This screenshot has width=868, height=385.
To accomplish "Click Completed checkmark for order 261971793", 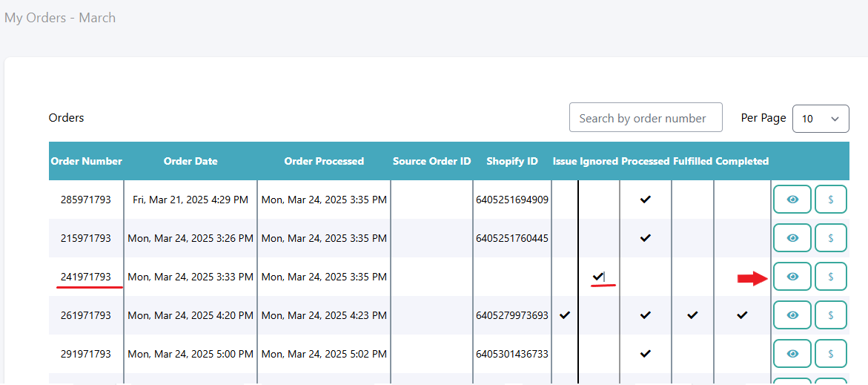I will point(742,315).
